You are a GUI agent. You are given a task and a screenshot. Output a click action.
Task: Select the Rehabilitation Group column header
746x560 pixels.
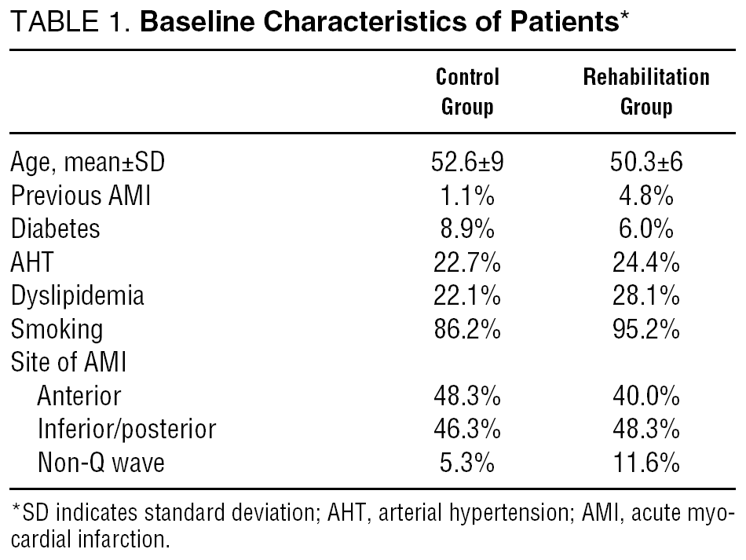coord(646,91)
